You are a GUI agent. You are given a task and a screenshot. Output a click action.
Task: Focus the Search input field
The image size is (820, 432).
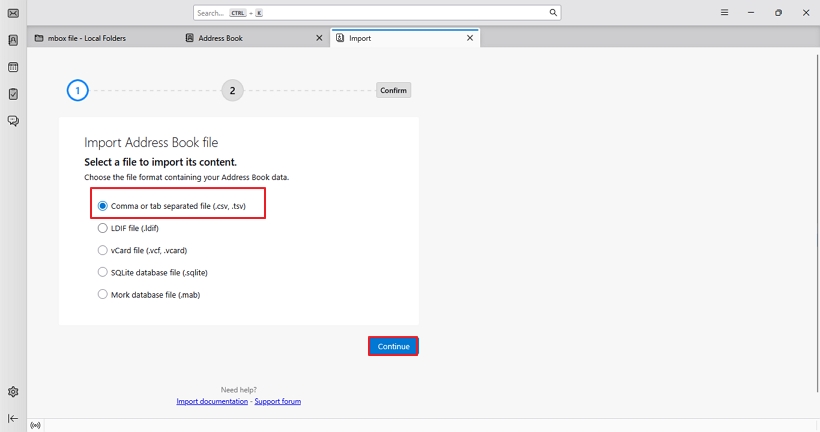coord(377,13)
